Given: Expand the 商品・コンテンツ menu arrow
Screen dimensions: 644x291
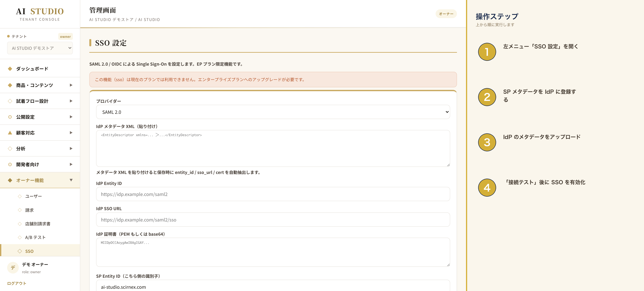Looking at the screenshot, I should [x=71, y=85].
